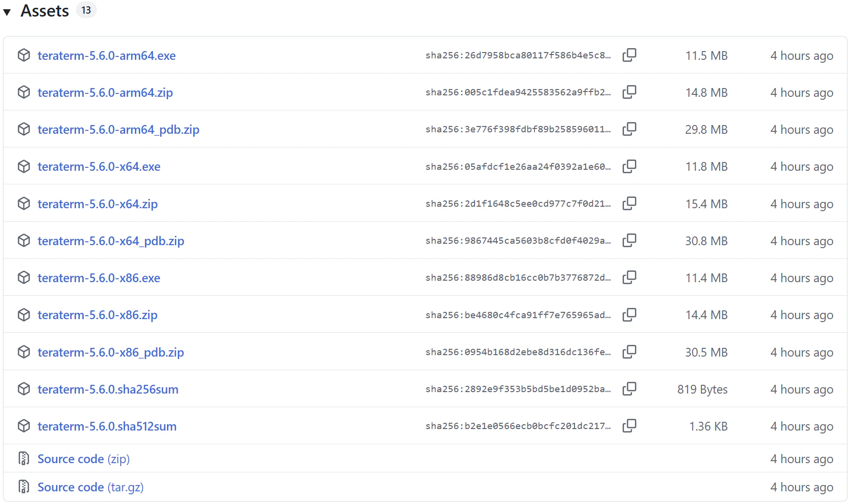The height and width of the screenshot is (504, 849).
Task: Click package icon beside teraterm-5.6.0-x86_pdb.zip
Action: [x=24, y=352]
